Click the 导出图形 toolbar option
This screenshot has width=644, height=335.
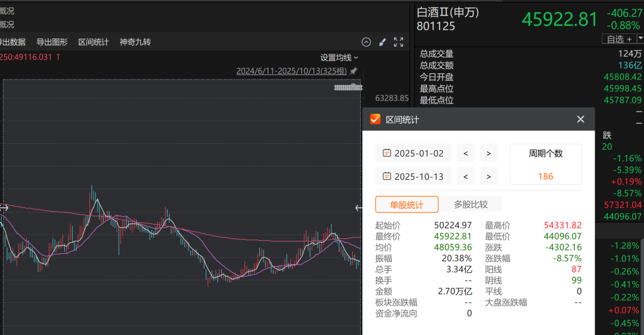pos(52,42)
